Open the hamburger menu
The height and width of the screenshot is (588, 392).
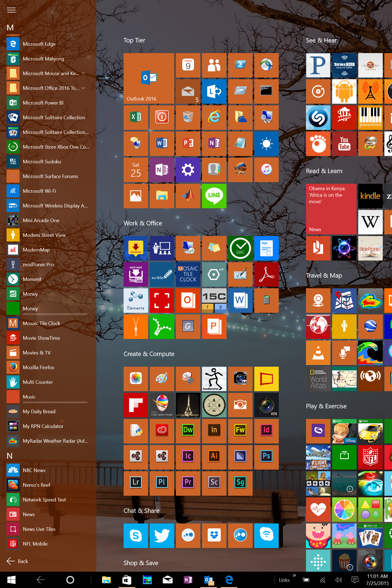(x=11, y=10)
